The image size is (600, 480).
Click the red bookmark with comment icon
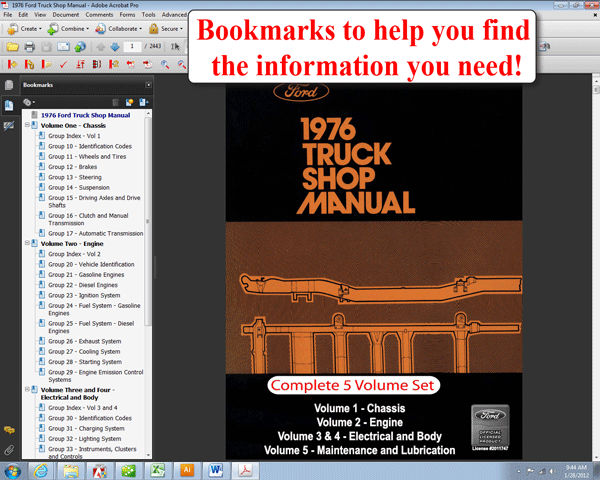[x=46, y=64]
